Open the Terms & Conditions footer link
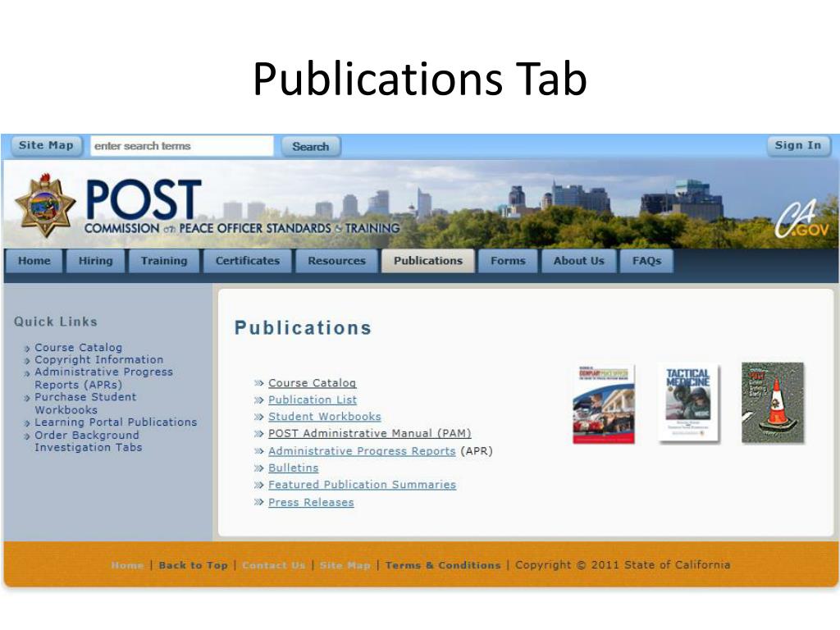The width and height of the screenshot is (840, 630). tap(443, 565)
